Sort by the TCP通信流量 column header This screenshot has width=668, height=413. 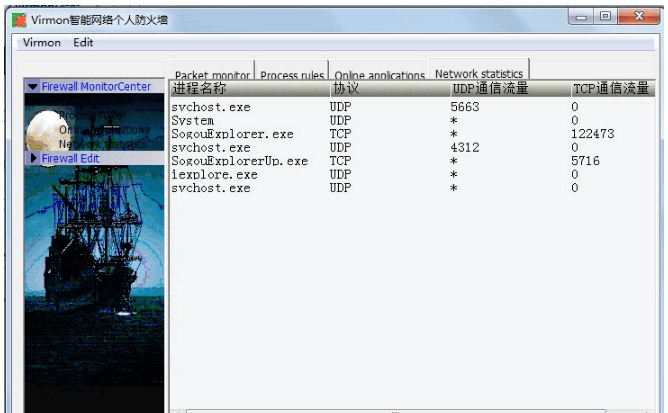point(613,88)
